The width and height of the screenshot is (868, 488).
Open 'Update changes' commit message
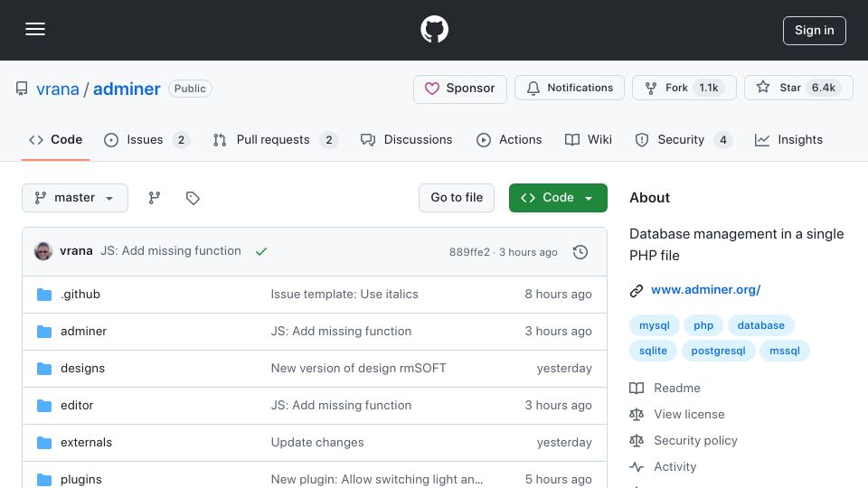[317, 443]
